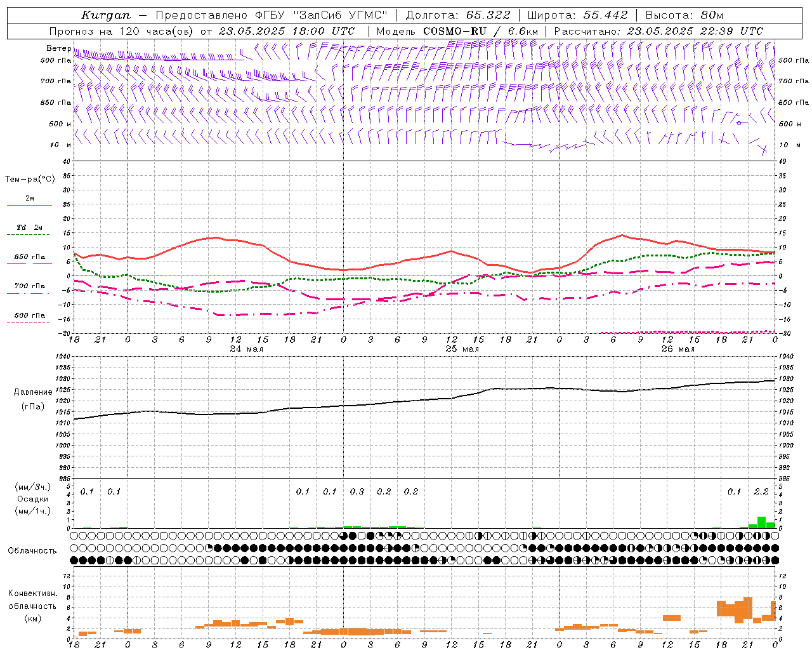Viewport: 812px width, 650px height.
Task: Click the tallest green precipitation bar near 2.2
Action: (761, 522)
